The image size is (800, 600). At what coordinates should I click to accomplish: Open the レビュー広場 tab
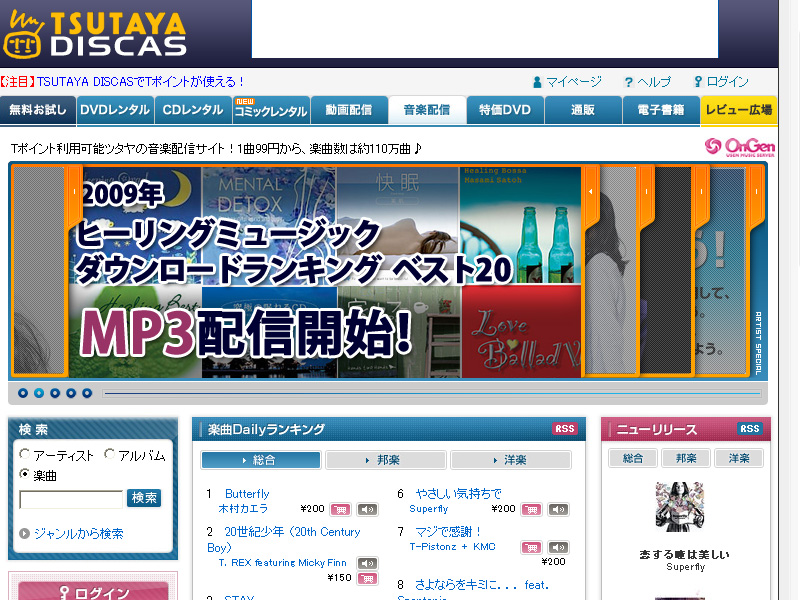[739, 110]
